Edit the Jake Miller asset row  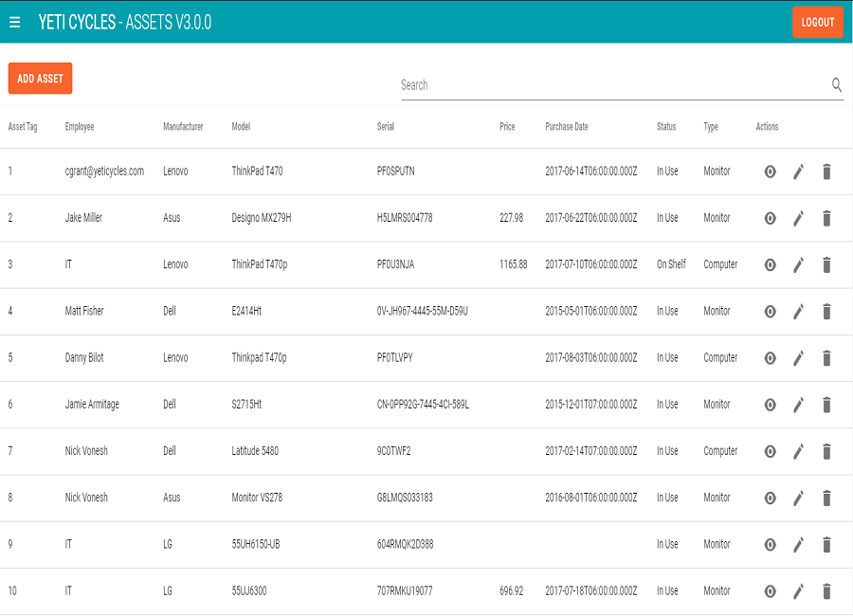click(798, 218)
